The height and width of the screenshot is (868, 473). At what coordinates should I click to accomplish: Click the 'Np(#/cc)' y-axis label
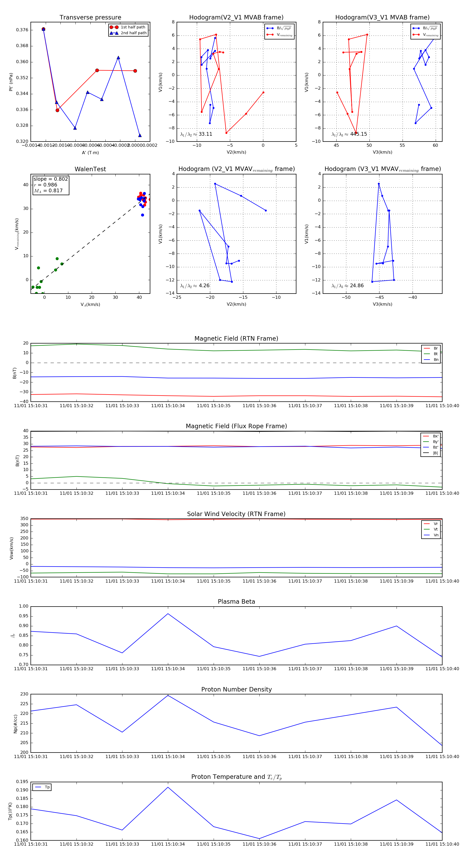15,724
